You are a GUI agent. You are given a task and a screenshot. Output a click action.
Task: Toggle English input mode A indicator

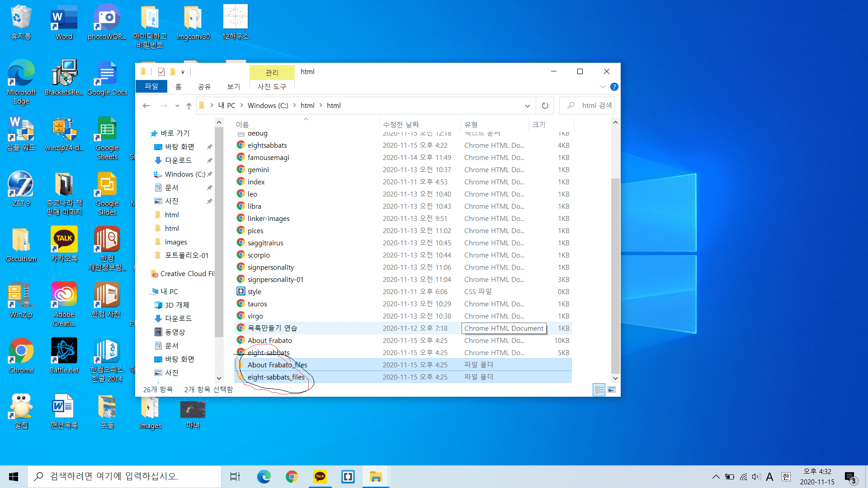tap(769, 476)
